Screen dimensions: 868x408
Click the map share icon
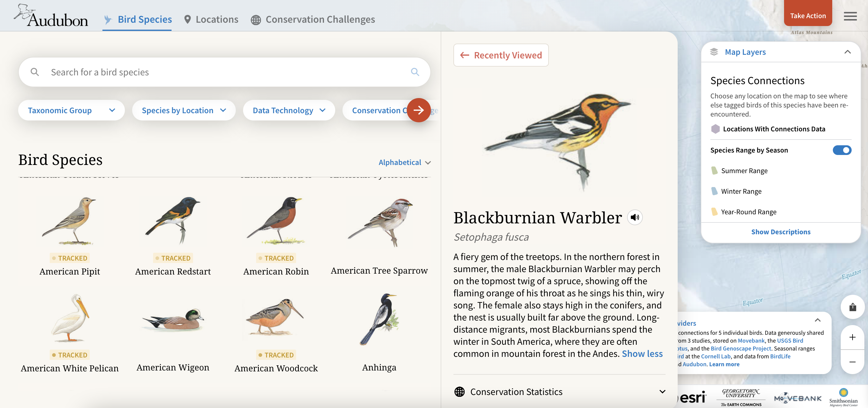(852, 307)
